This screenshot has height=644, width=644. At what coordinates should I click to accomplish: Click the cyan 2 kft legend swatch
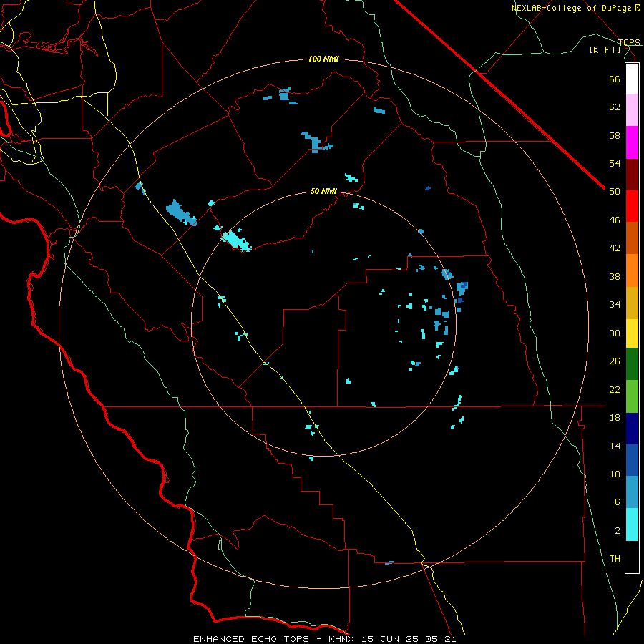tap(632, 525)
